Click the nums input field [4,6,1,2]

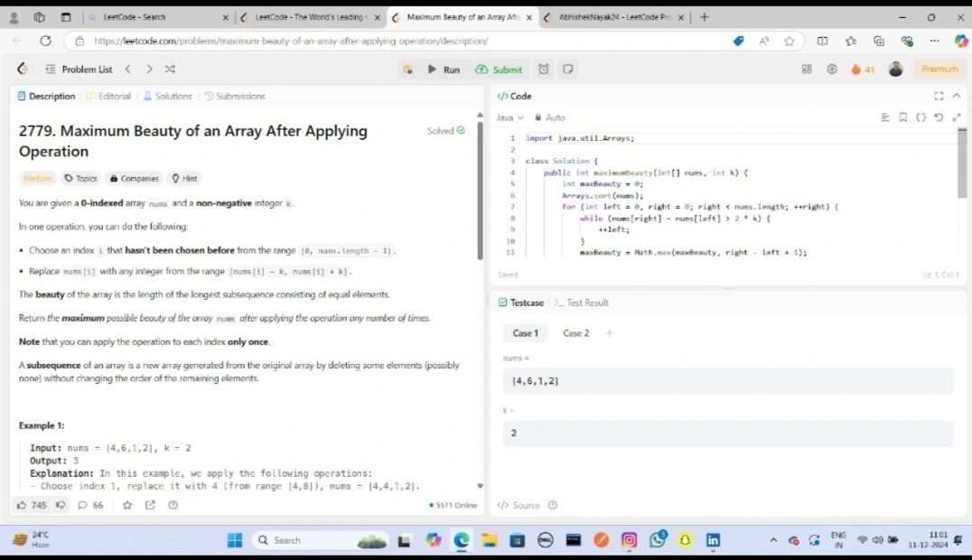[x=728, y=381]
